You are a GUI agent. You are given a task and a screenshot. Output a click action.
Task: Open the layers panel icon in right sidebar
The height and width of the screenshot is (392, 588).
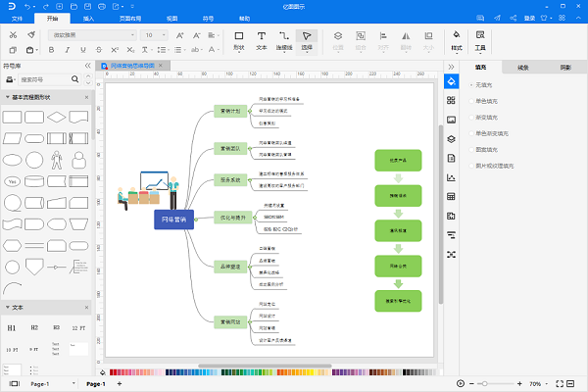click(x=452, y=137)
